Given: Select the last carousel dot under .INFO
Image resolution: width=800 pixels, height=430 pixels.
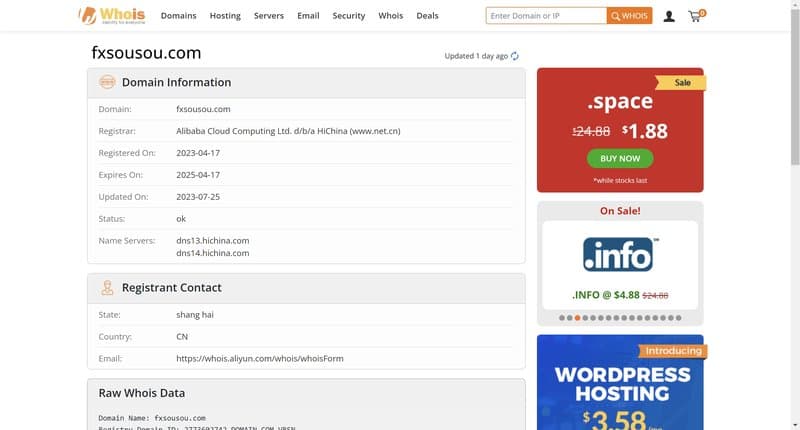Looking at the screenshot, I should pyautogui.click(x=679, y=318).
